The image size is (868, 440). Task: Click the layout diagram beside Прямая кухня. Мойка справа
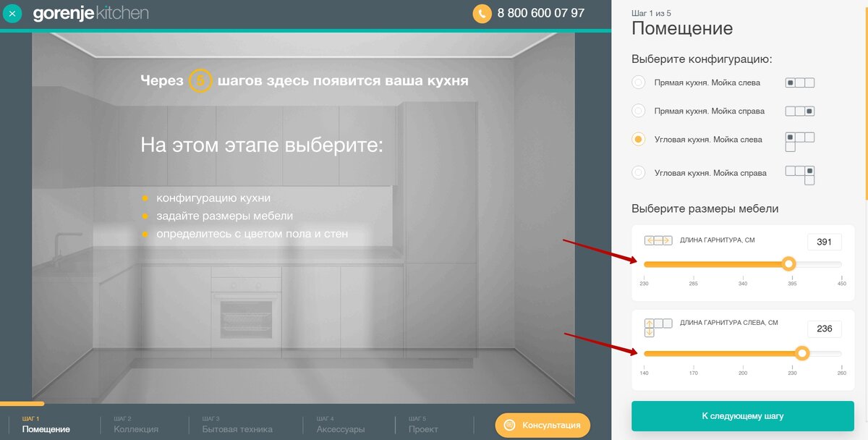pyautogui.click(x=799, y=110)
